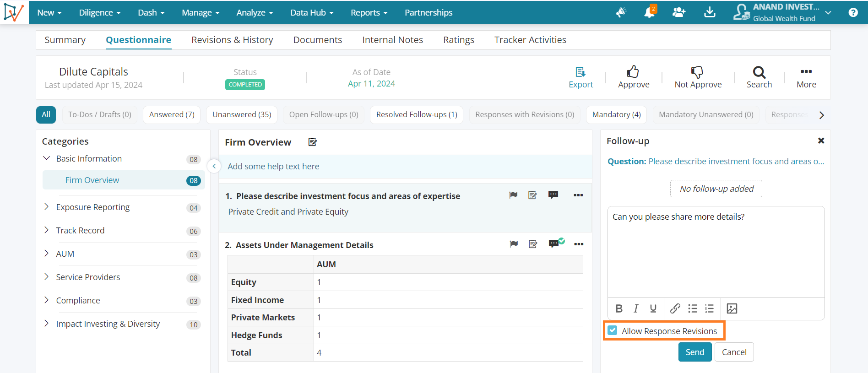The image size is (868, 373).
Task: Filter by Resolved Follow-ups (1)
Action: coord(417,114)
